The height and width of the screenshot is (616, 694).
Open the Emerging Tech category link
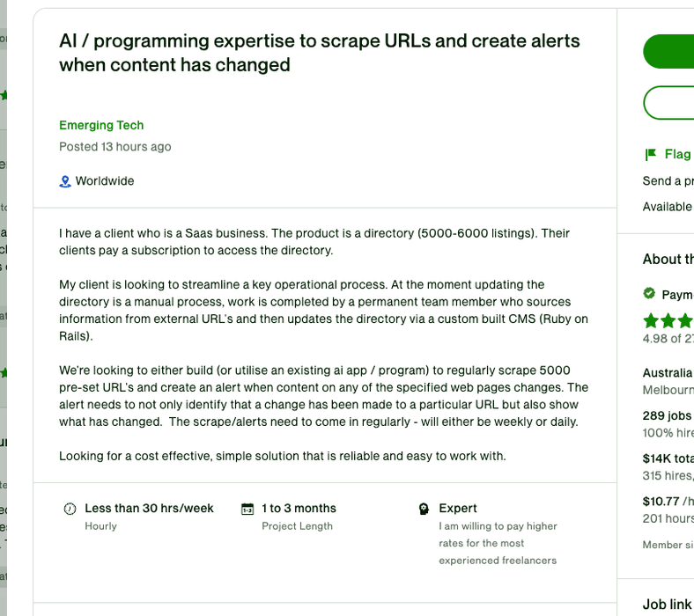[x=101, y=125]
